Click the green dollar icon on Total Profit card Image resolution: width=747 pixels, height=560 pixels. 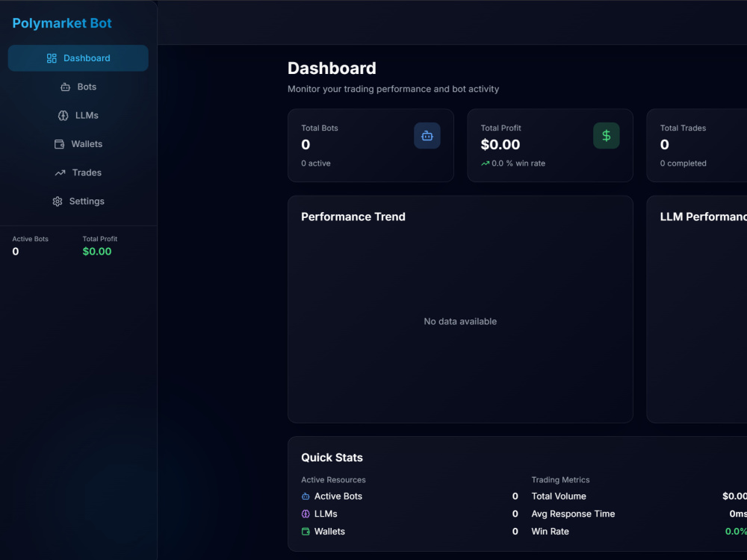click(606, 136)
